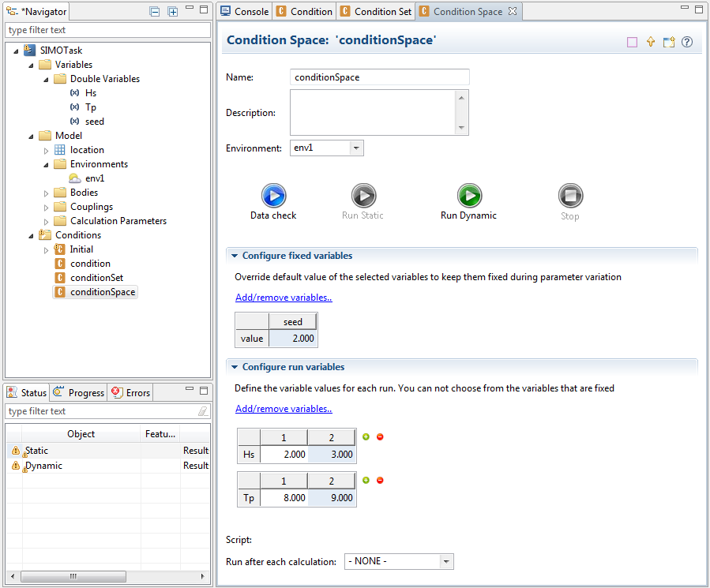Image resolution: width=710 pixels, height=588 pixels.
Task: Click the Data check button icon
Action: click(273, 196)
